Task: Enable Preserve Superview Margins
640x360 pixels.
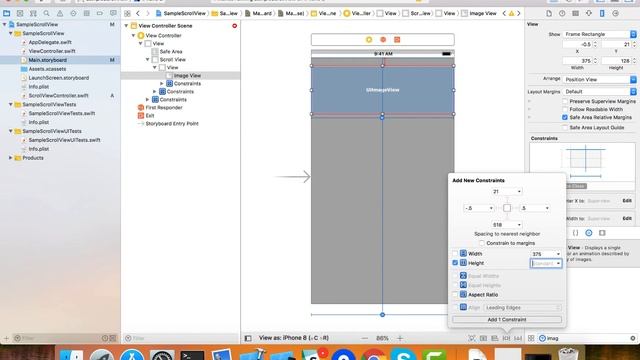Action: pos(565,101)
